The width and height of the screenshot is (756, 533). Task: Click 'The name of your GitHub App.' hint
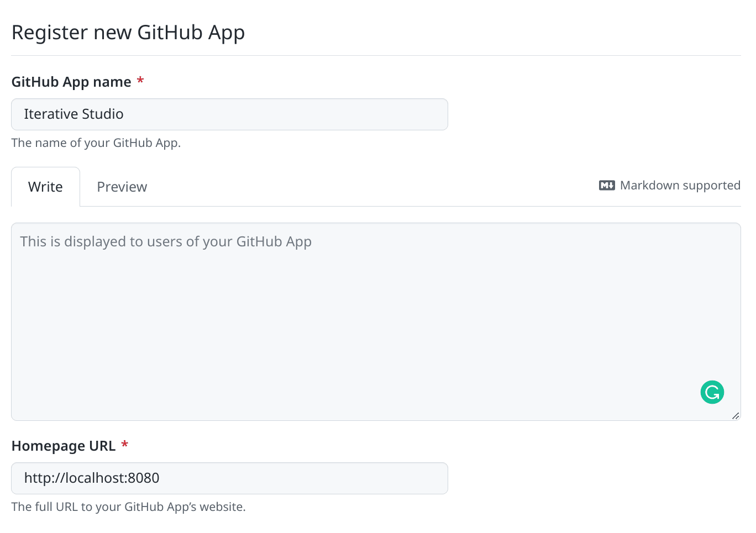[x=96, y=143]
